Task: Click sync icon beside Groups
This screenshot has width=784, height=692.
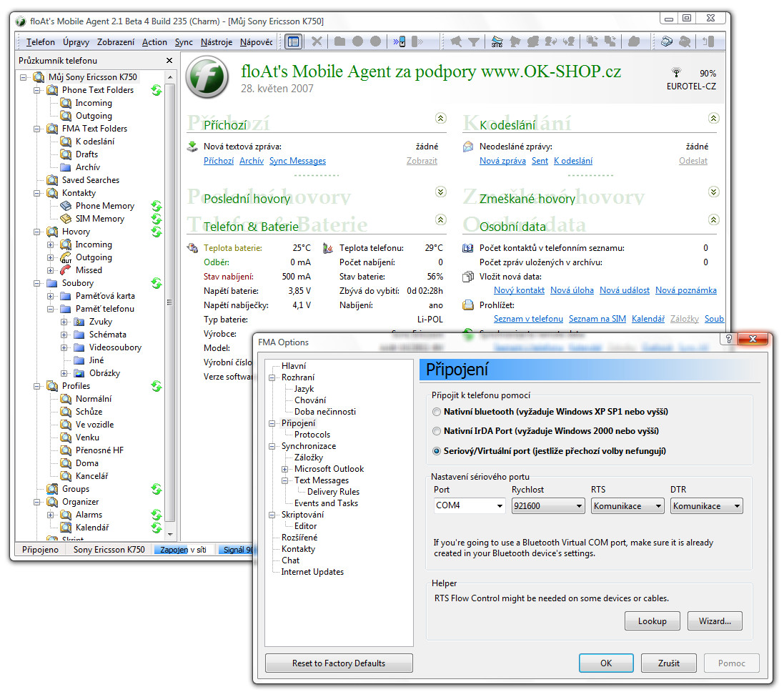Action: (x=157, y=490)
